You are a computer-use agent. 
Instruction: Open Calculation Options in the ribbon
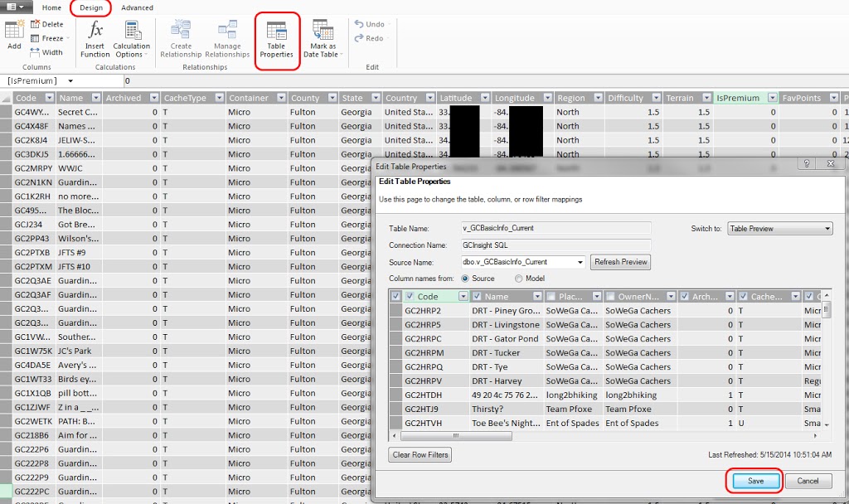(x=132, y=40)
